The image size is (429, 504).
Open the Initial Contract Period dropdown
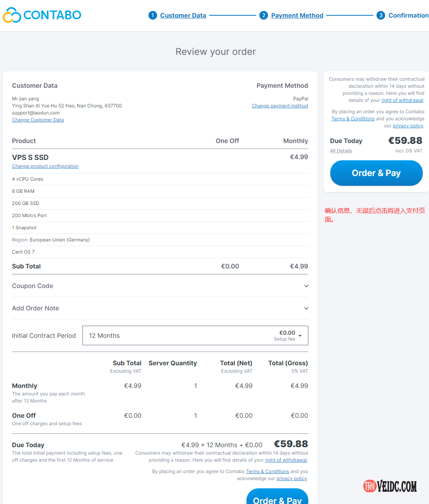point(195,335)
